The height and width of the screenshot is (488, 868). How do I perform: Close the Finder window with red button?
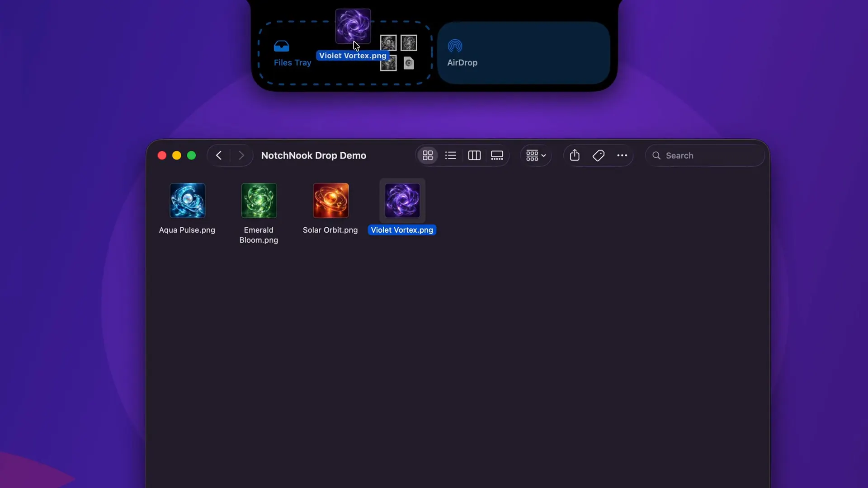click(x=162, y=155)
